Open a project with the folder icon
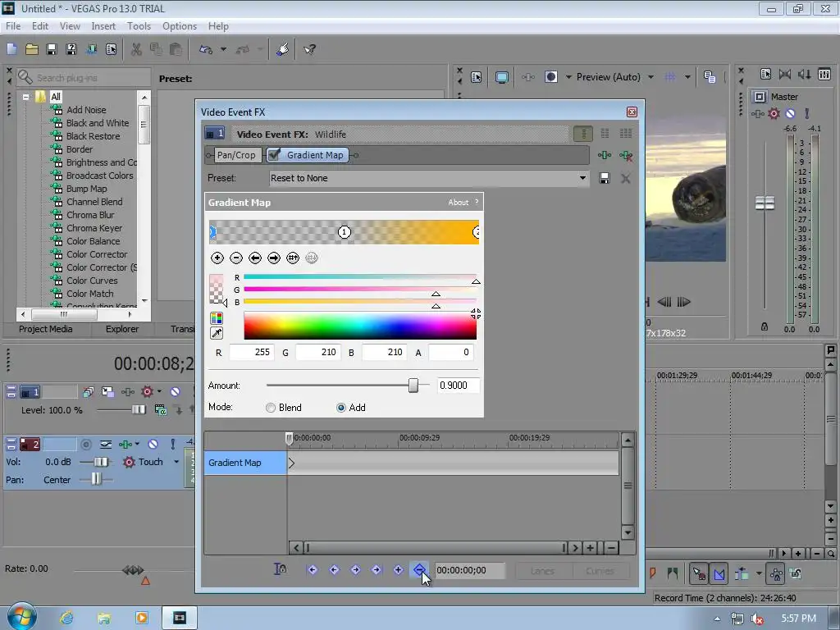The image size is (840, 630). click(x=32, y=49)
